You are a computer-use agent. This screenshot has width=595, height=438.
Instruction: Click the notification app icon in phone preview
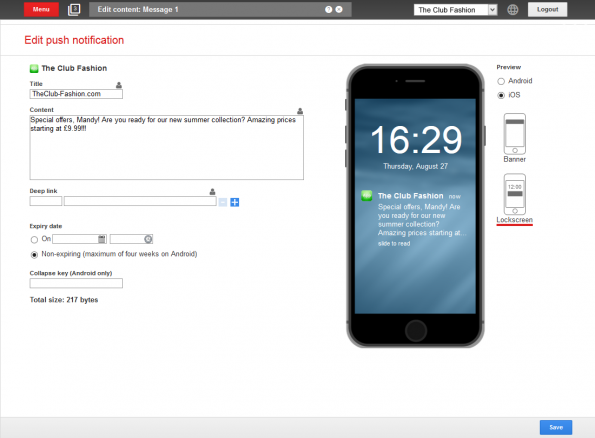367,196
